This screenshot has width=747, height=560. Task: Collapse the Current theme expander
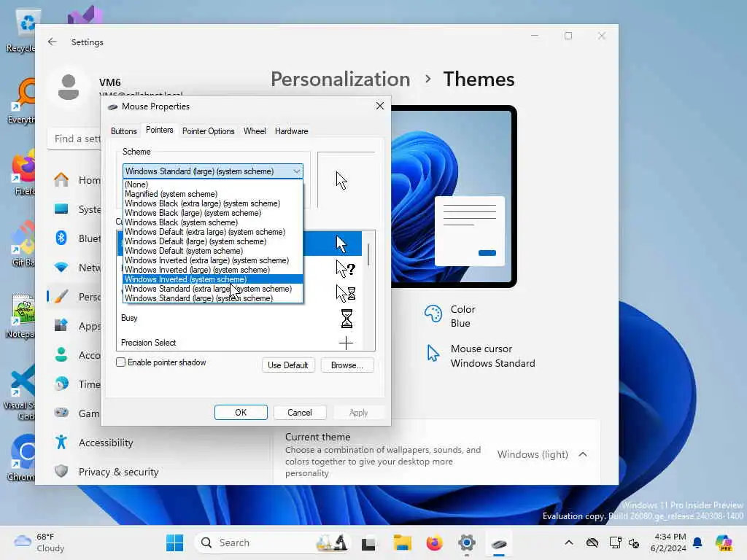(x=583, y=454)
